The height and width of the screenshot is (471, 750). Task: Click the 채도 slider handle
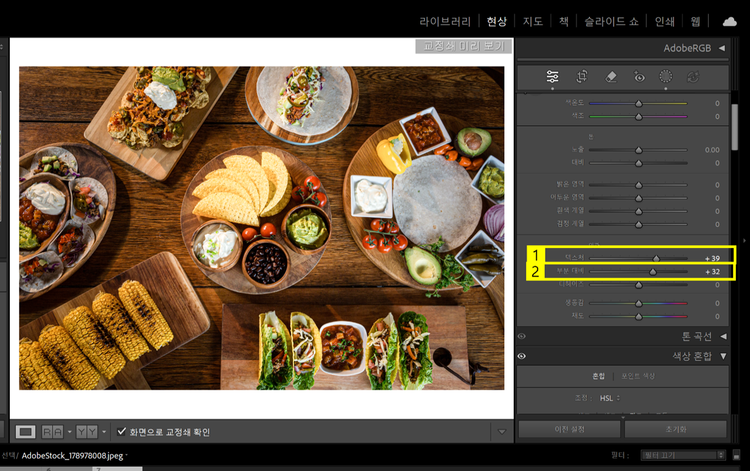pos(639,317)
